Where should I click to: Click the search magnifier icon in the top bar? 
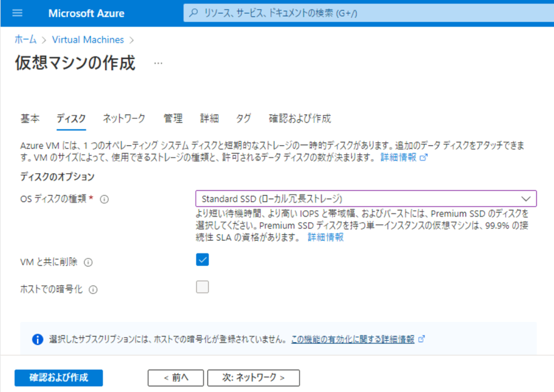pos(194,13)
